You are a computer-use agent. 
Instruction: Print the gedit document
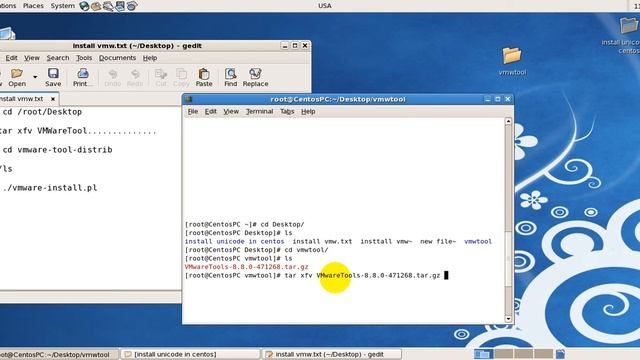click(83, 78)
